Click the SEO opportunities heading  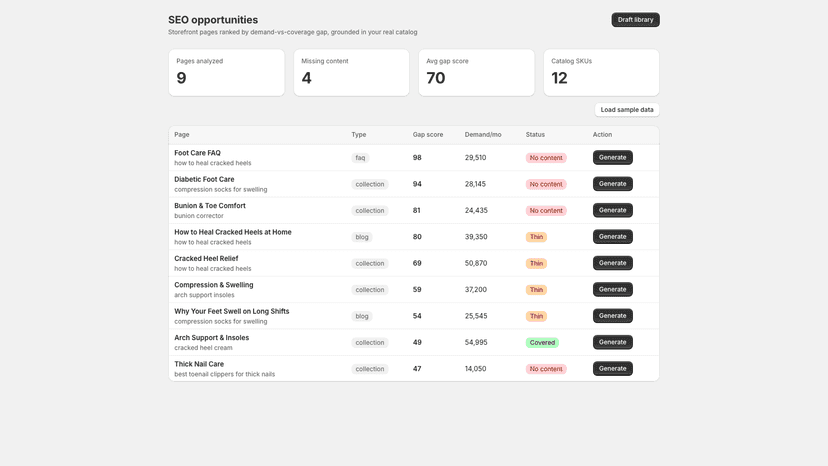213,20
